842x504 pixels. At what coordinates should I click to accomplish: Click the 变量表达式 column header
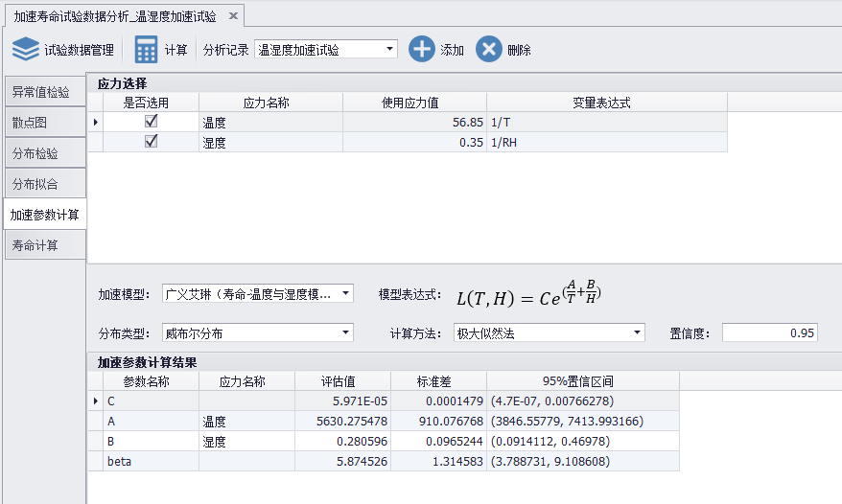(607, 103)
